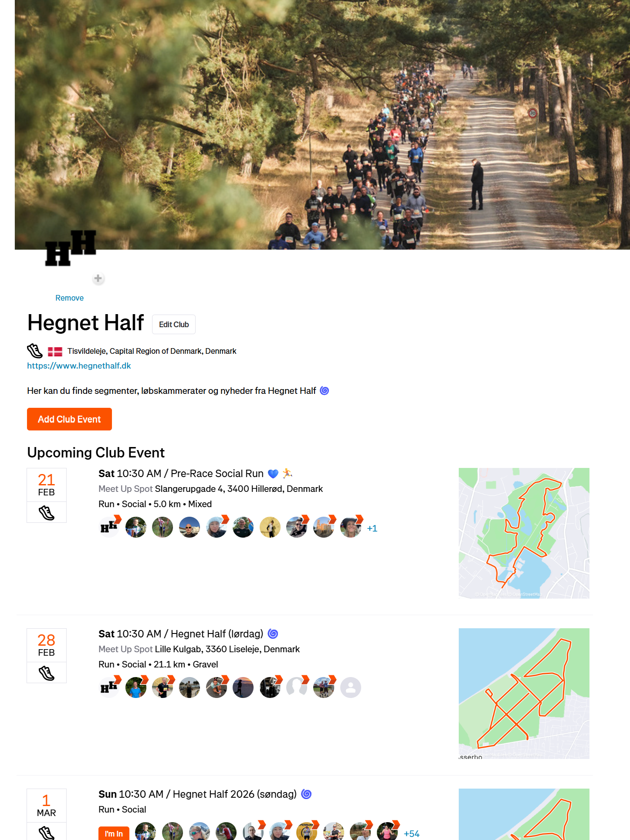Open the Pre-Race Social Run event title

(217, 474)
